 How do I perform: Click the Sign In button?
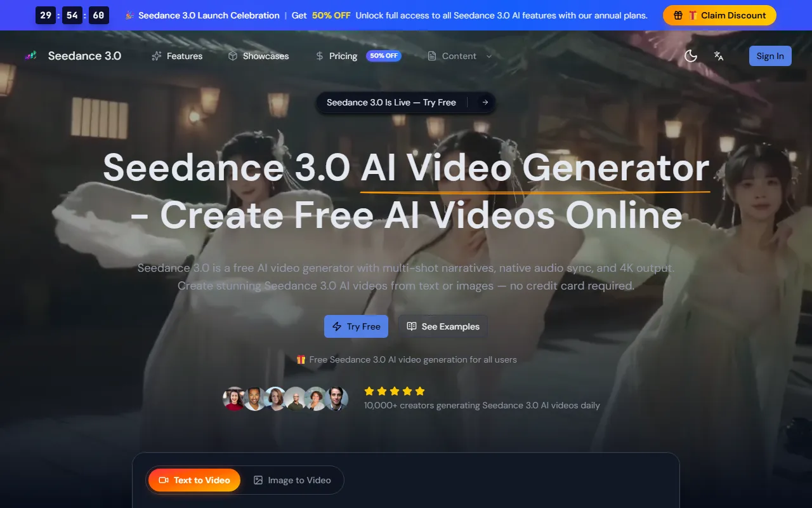click(770, 56)
